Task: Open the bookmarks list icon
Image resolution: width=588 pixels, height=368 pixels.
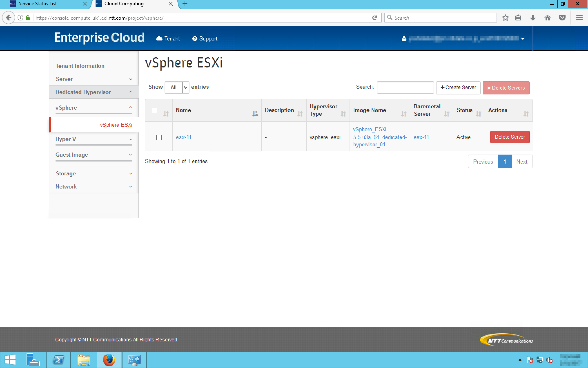Action: click(518, 18)
